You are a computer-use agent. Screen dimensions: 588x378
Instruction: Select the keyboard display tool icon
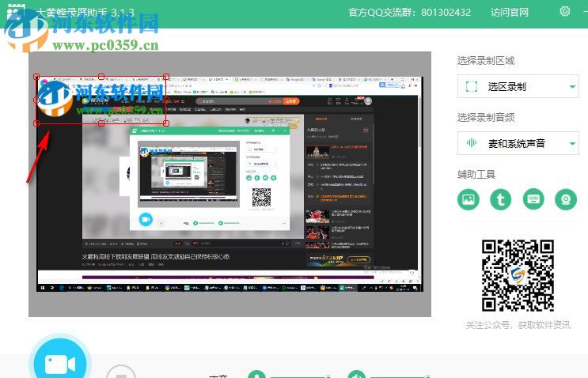click(x=533, y=199)
